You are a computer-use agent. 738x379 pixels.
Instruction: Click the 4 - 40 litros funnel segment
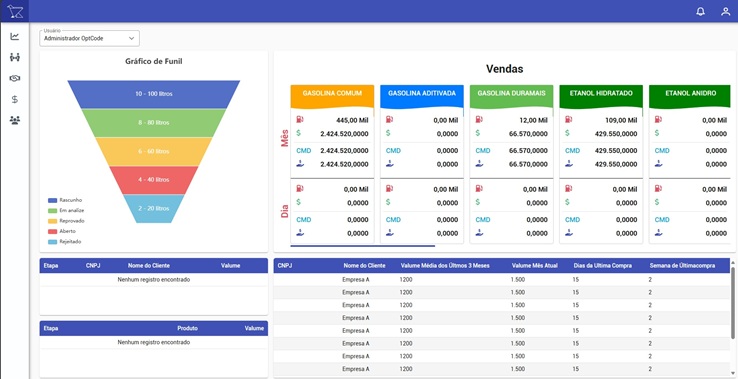tap(154, 180)
